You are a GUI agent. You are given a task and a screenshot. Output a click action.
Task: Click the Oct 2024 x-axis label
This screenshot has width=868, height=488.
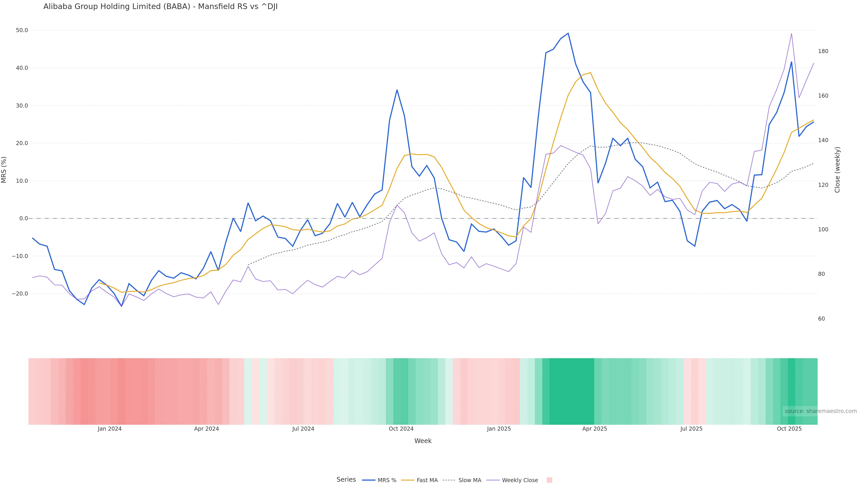coord(401,429)
